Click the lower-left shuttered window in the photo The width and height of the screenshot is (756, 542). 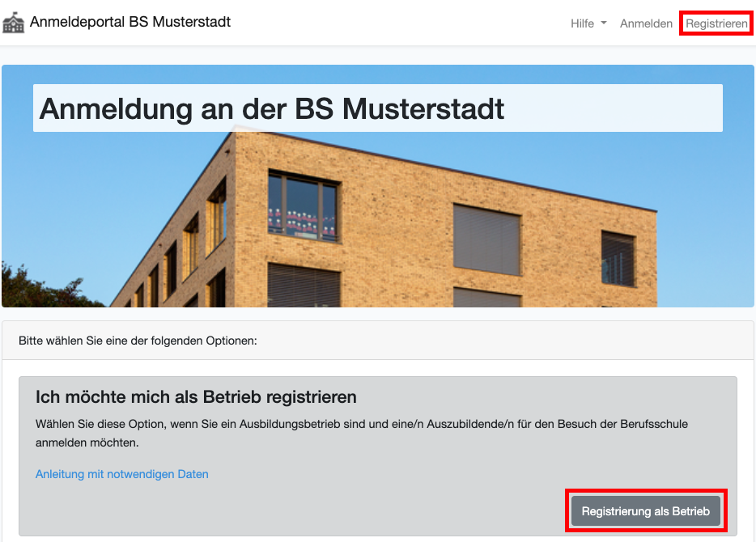304,285
